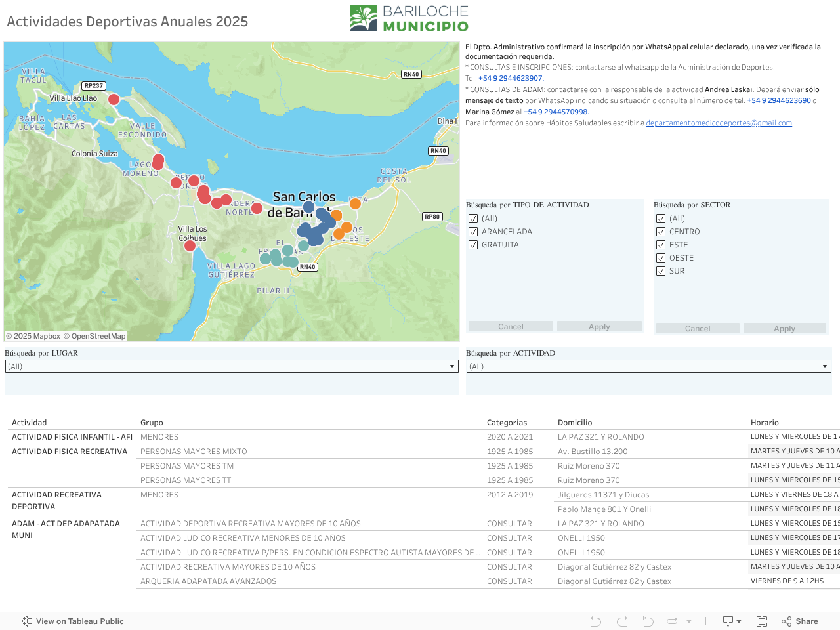Click the Refresh data icon in toolbar
840x630 pixels.
[673, 621]
